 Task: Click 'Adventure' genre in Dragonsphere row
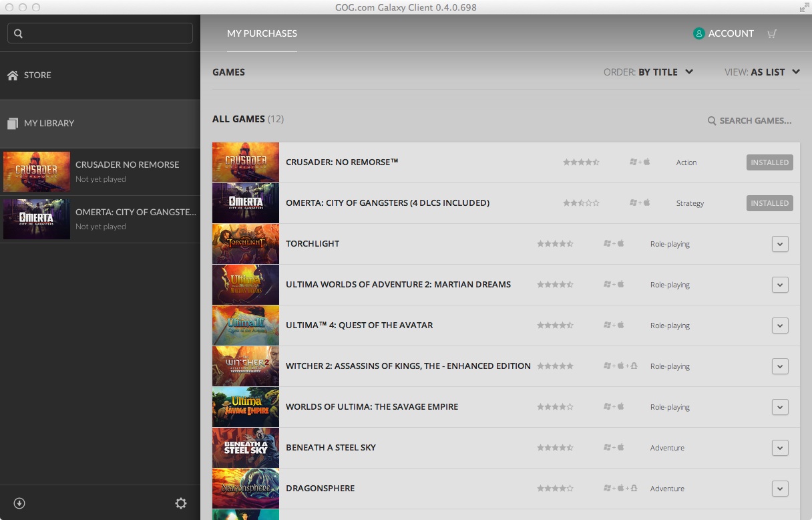(667, 489)
